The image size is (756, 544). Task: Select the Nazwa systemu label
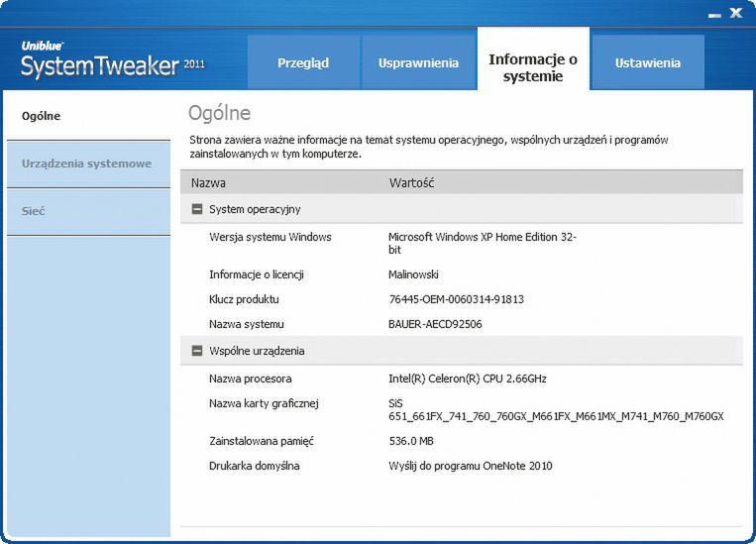pos(247,324)
